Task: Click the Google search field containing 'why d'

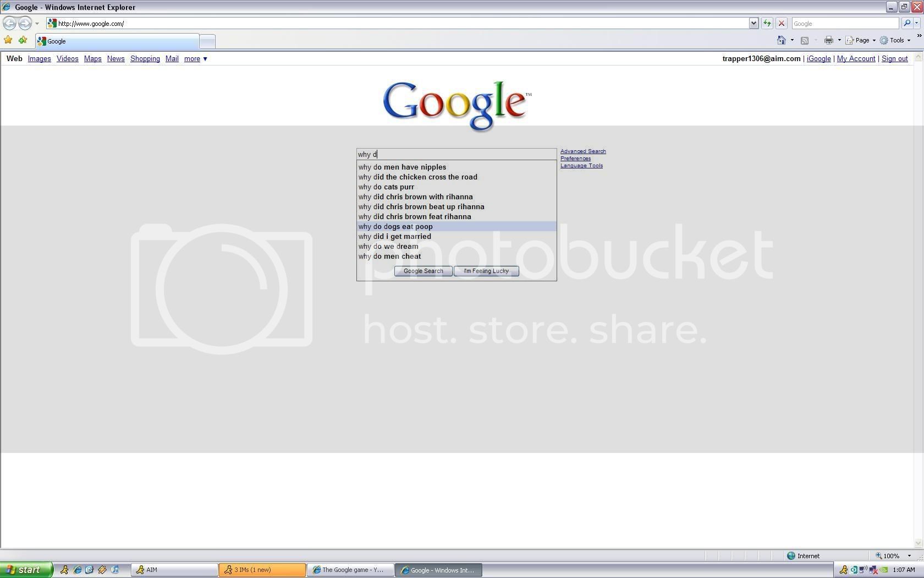Action: coord(457,154)
